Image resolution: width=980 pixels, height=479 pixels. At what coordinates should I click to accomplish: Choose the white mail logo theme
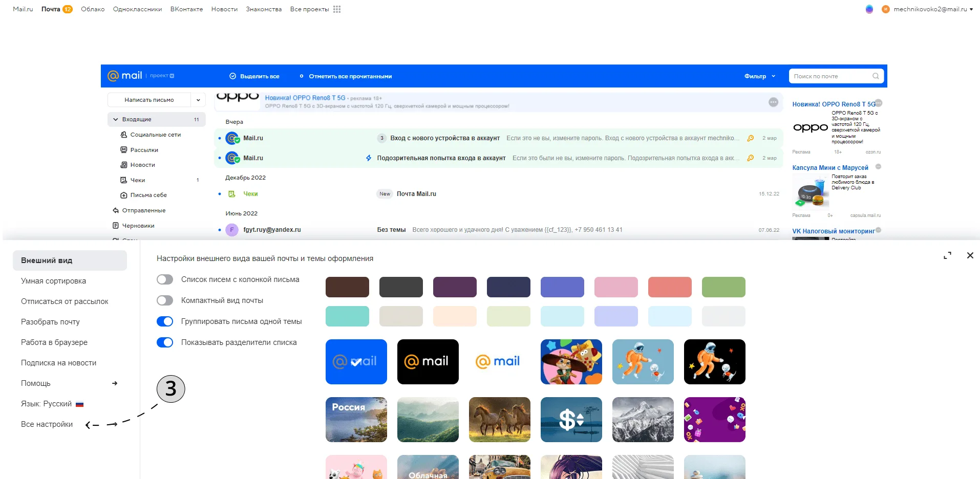coord(500,362)
